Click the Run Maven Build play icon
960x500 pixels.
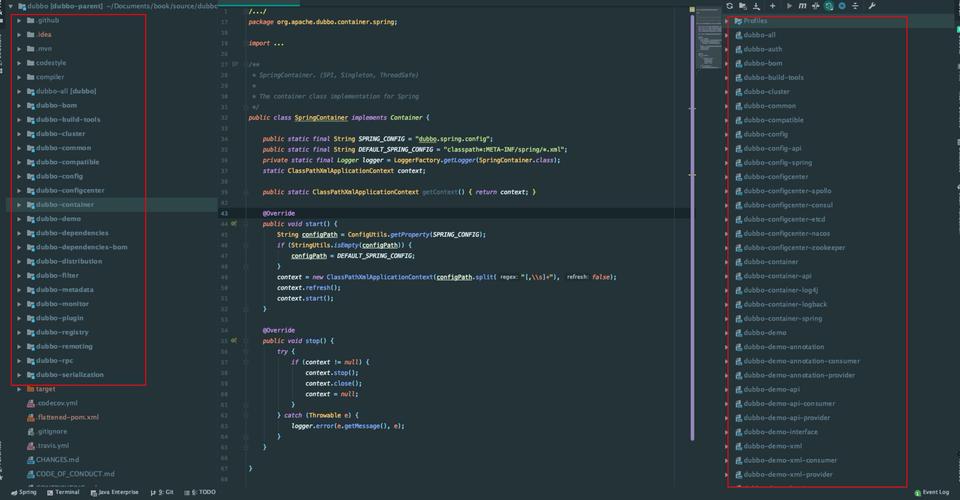(789, 6)
